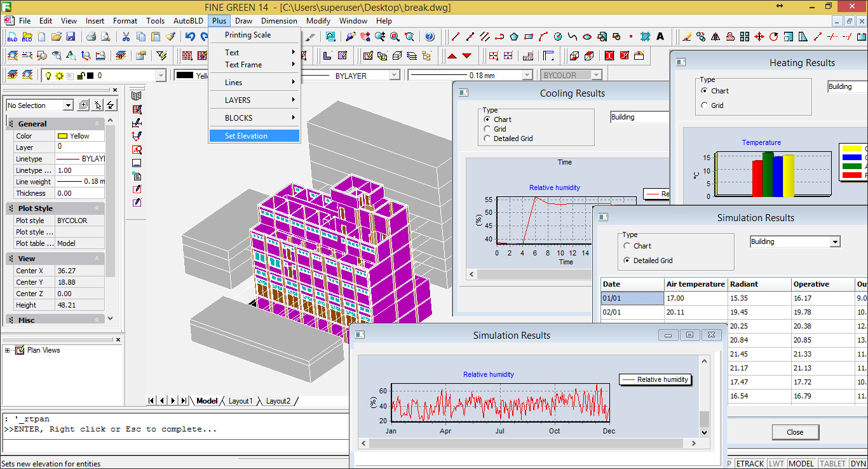Click the select objects icon in Properties

[97, 105]
